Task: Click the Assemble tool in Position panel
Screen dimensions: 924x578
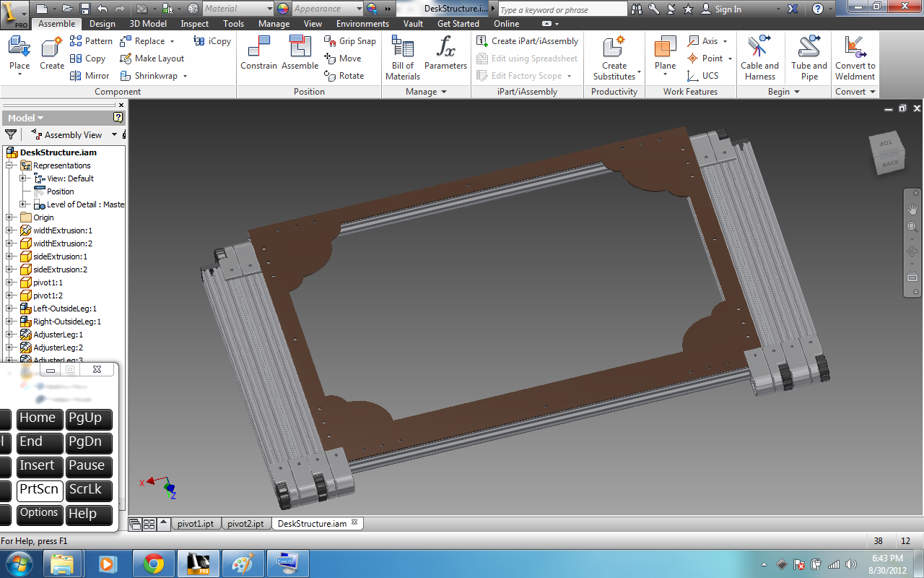Action: tap(300, 54)
